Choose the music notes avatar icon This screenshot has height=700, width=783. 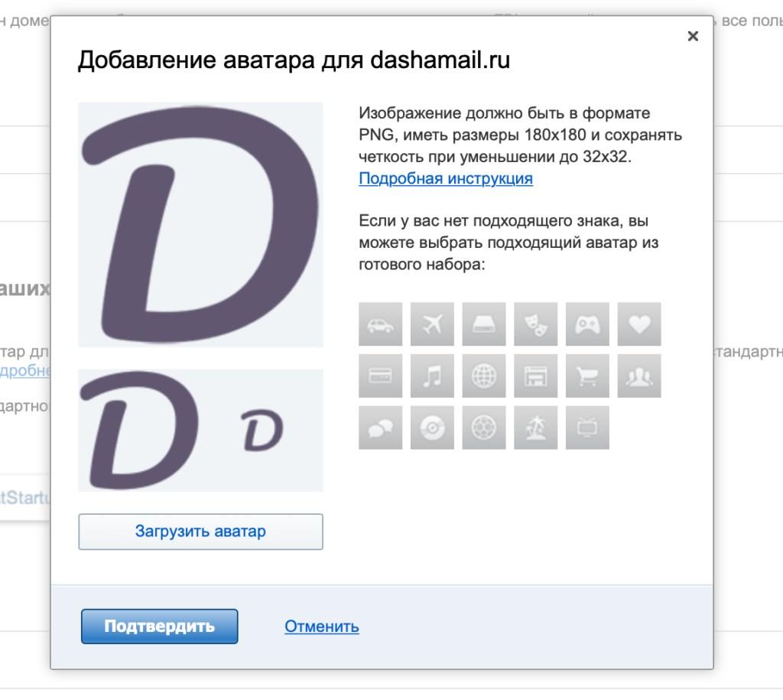[432, 376]
